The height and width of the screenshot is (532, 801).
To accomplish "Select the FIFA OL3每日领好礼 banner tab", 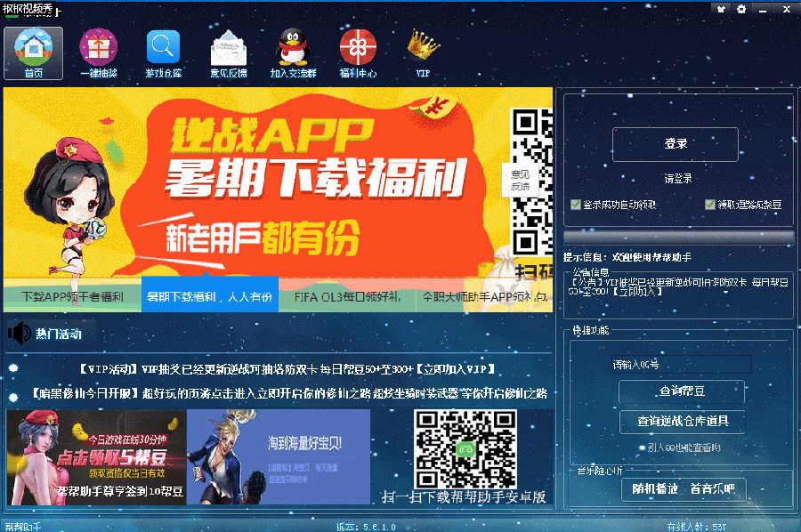I will [x=347, y=295].
